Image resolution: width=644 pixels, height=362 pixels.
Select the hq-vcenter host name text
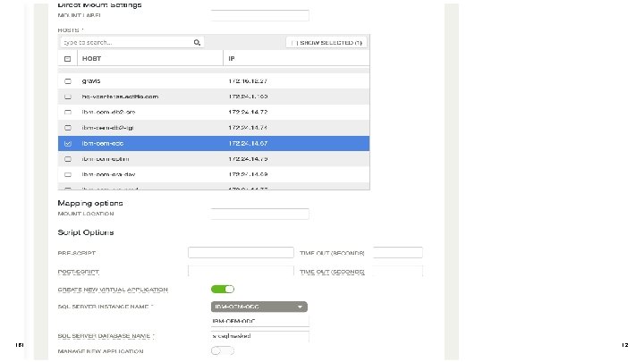pyautogui.click(x=120, y=97)
